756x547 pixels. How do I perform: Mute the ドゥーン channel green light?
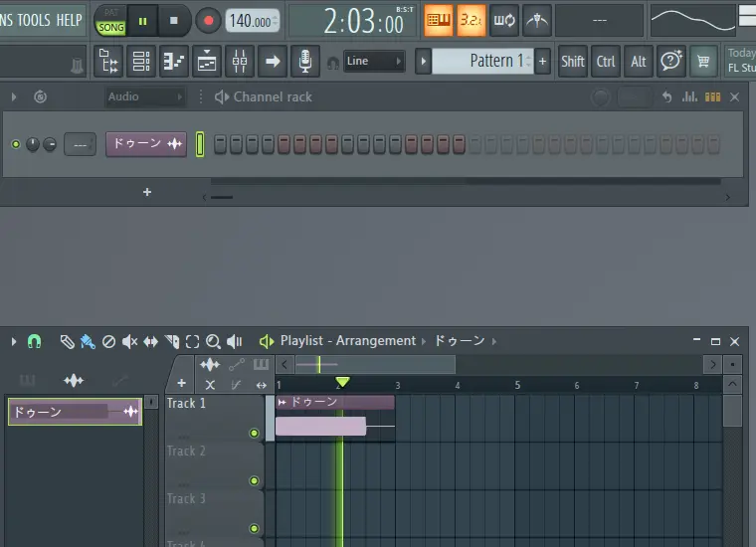tap(16, 144)
